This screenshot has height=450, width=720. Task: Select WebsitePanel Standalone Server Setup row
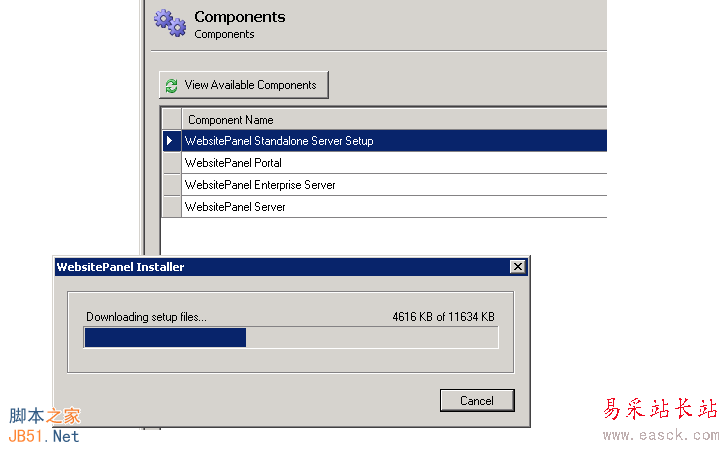point(279,141)
